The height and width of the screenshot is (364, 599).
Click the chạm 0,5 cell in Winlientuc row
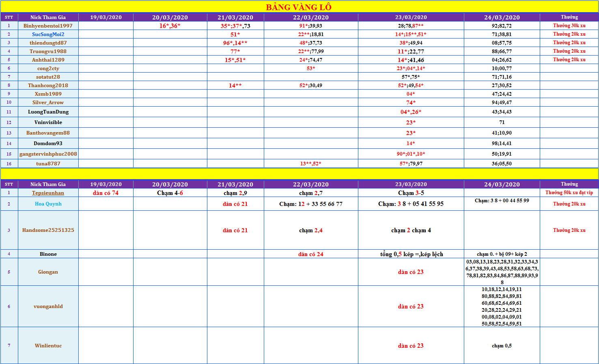[x=502, y=345]
